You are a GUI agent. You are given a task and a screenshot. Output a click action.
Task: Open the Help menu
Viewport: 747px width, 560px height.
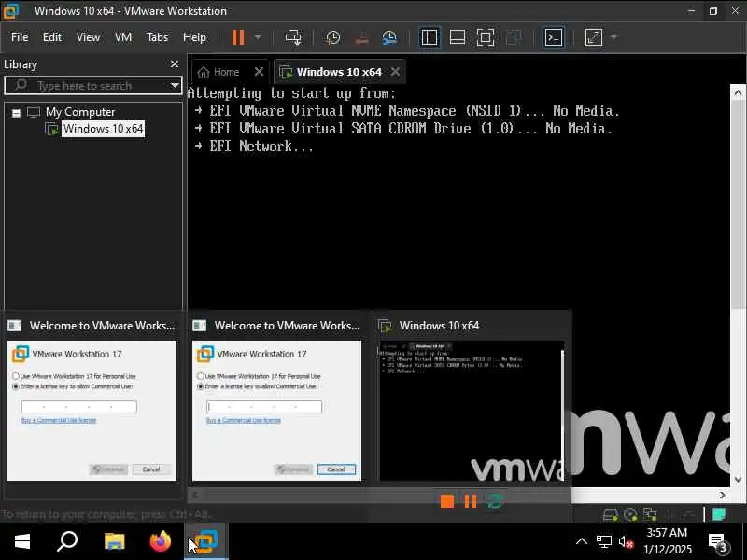pos(194,37)
